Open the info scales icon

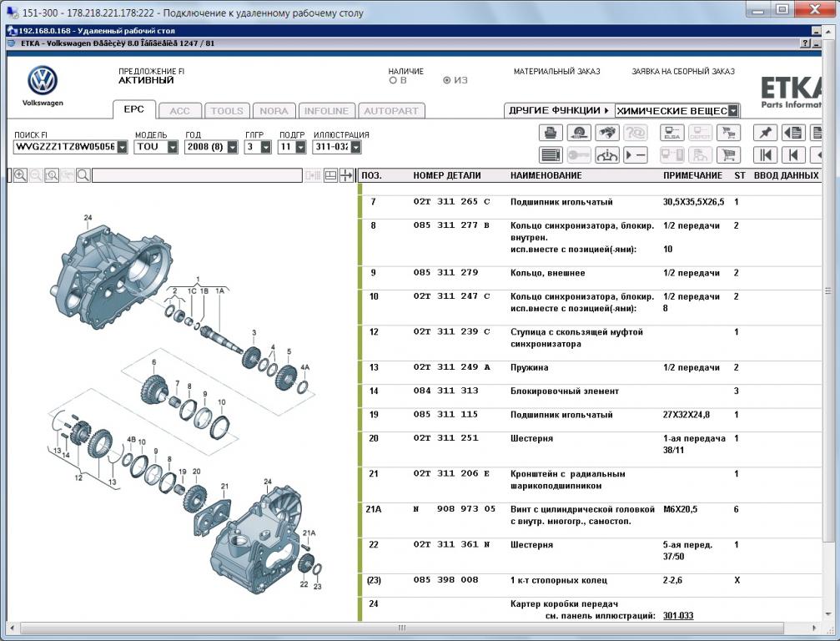click(607, 155)
